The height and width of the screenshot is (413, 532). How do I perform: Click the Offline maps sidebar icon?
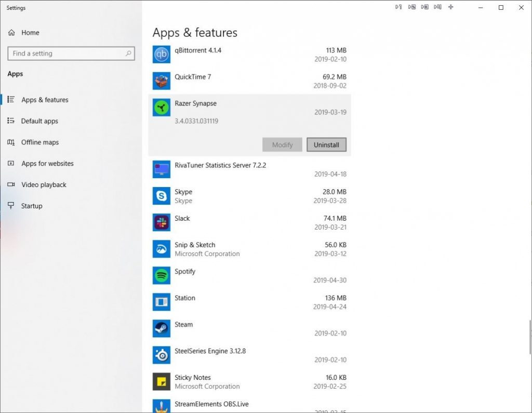click(11, 142)
